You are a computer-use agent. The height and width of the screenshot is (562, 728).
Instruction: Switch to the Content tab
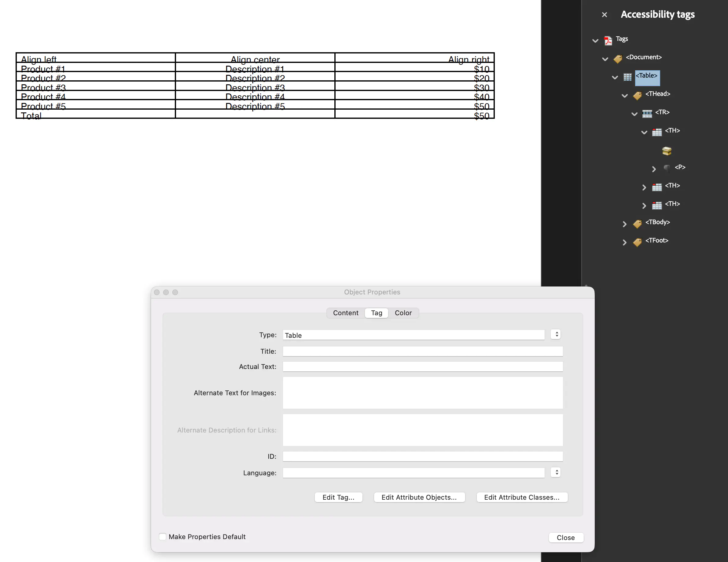[345, 313]
